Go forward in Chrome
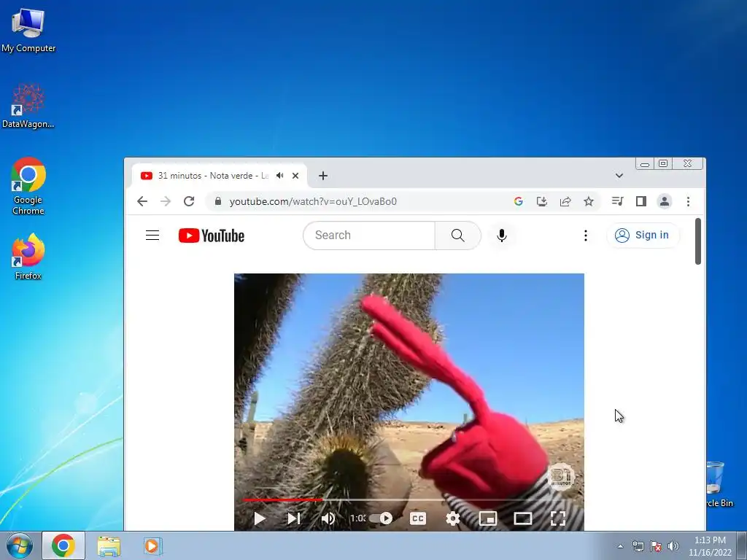The height and width of the screenshot is (560, 747). tap(166, 201)
